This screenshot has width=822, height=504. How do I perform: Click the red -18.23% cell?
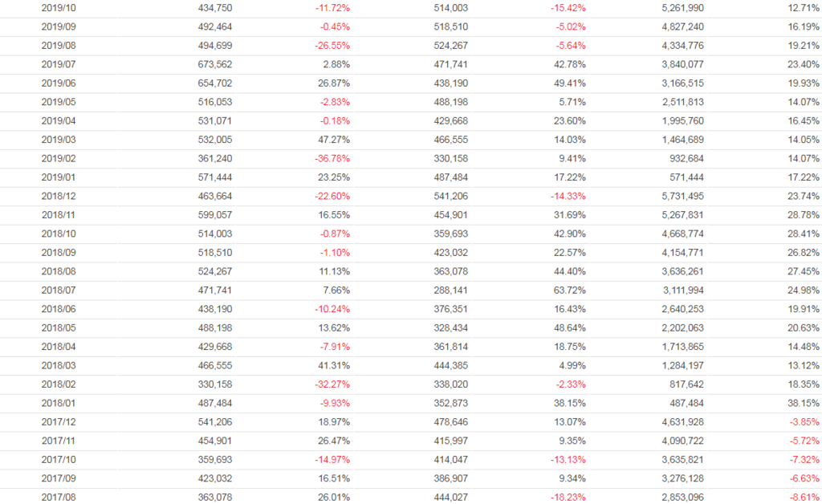[x=567, y=497]
